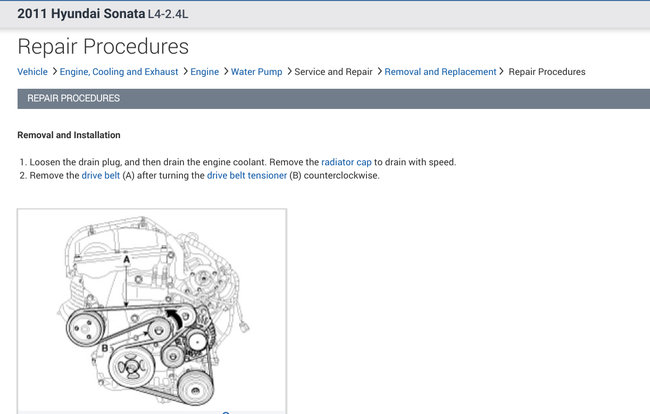
Task: Open the Engine breadcrumb link
Action: [204, 72]
